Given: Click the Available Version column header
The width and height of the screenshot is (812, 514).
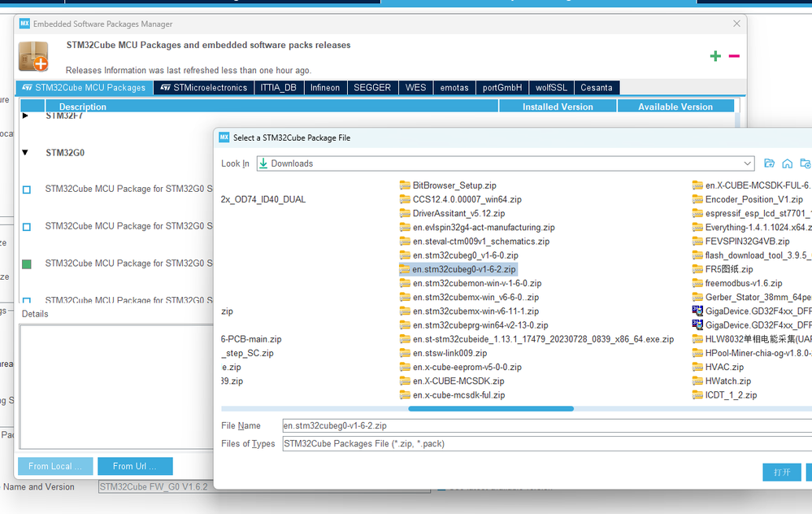Looking at the screenshot, I should point(675,107).
